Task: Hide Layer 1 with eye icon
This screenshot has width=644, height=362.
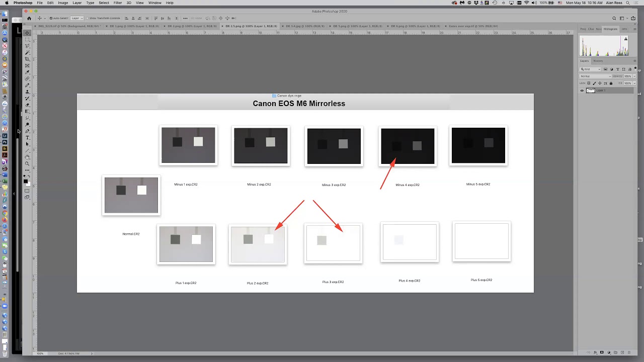Action: [x=582, y=90]
